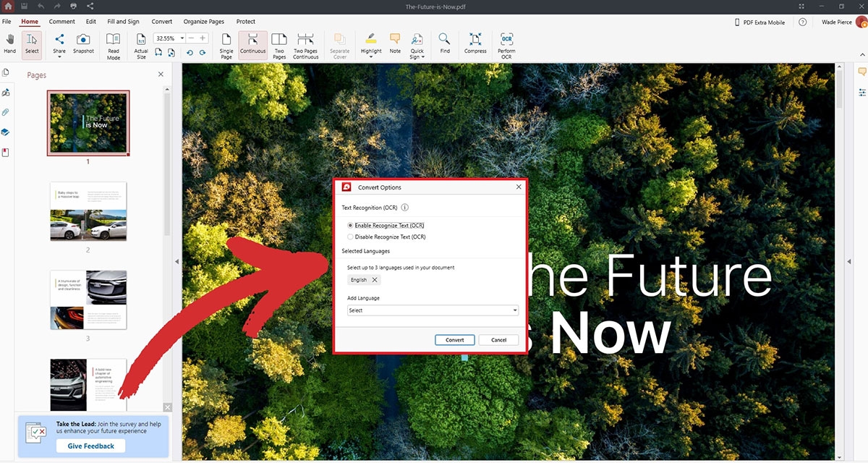Screen dimensions: 868x463
Task: Select the Highlight tool
Action: click(x=371, y=42)
